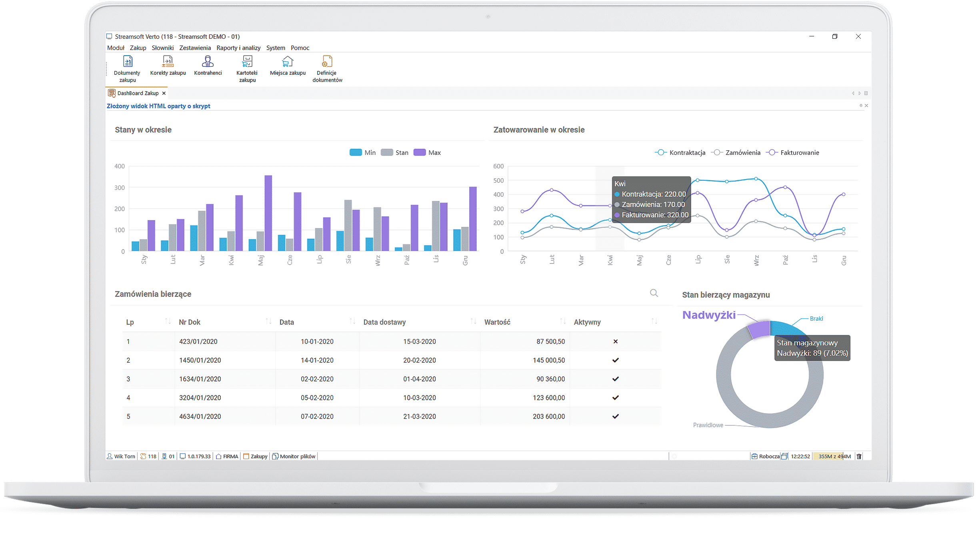Click the trash icon in the status bar
Image resolution: width=980 pixels, height=533 pixels.
[x=859, y=456]
